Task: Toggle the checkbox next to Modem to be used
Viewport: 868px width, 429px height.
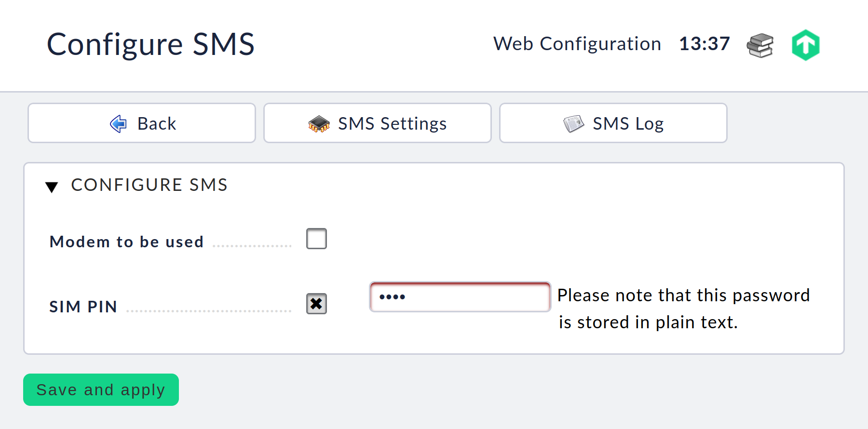Action: pyautogui.click(x=316, y=238)
